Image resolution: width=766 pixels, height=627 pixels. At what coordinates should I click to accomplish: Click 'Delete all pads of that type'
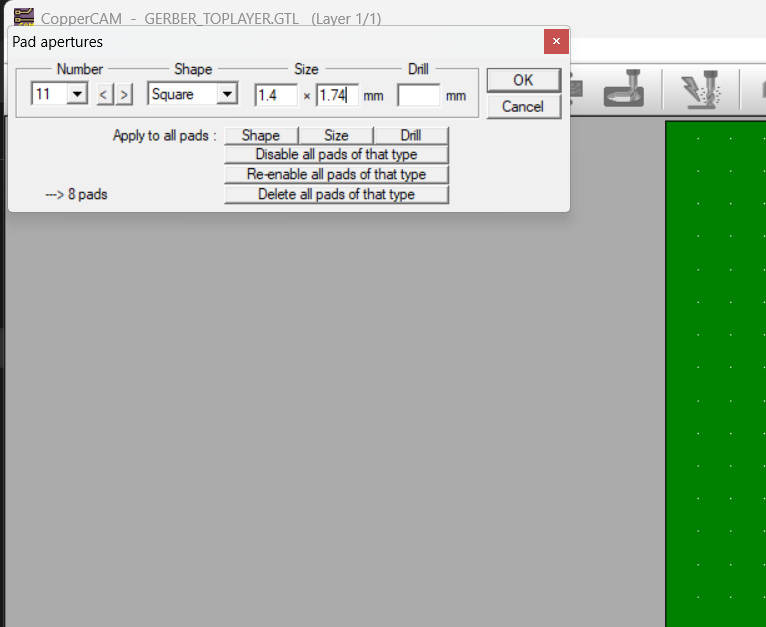click(x=336, y=195)
